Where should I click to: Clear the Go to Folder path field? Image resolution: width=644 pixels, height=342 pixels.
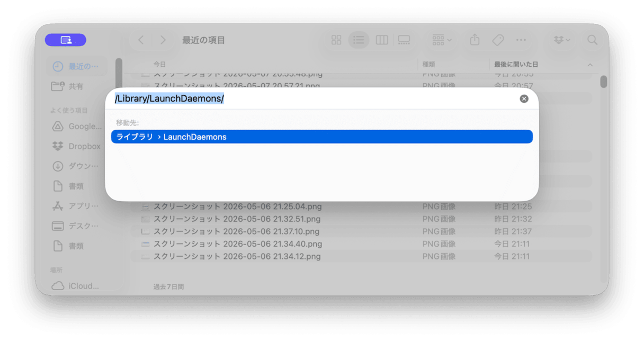pos(524,98)
